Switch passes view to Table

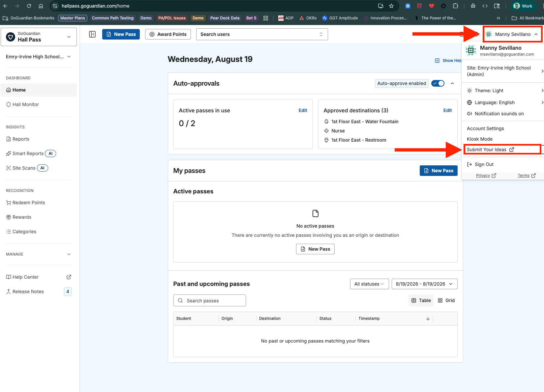coord(421,300)
